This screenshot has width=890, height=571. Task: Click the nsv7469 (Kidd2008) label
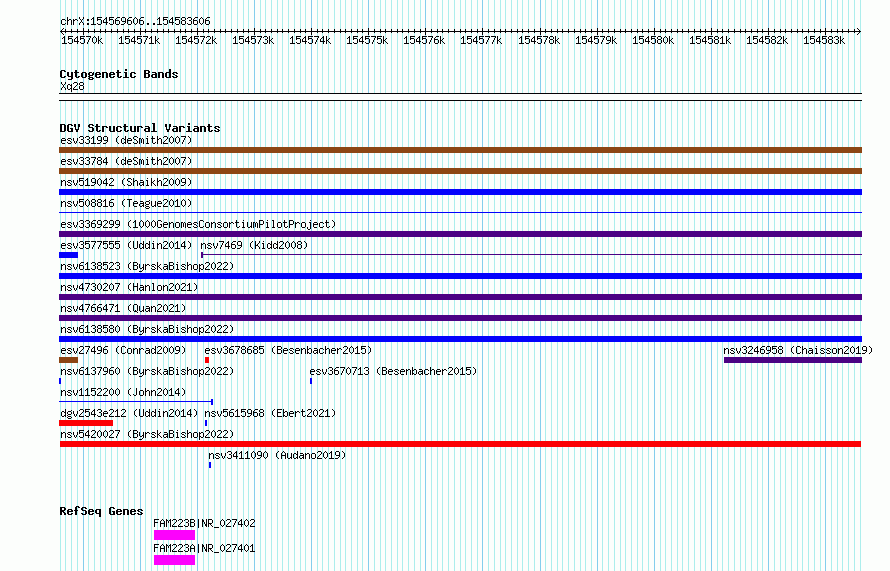(x=254, y=245)
